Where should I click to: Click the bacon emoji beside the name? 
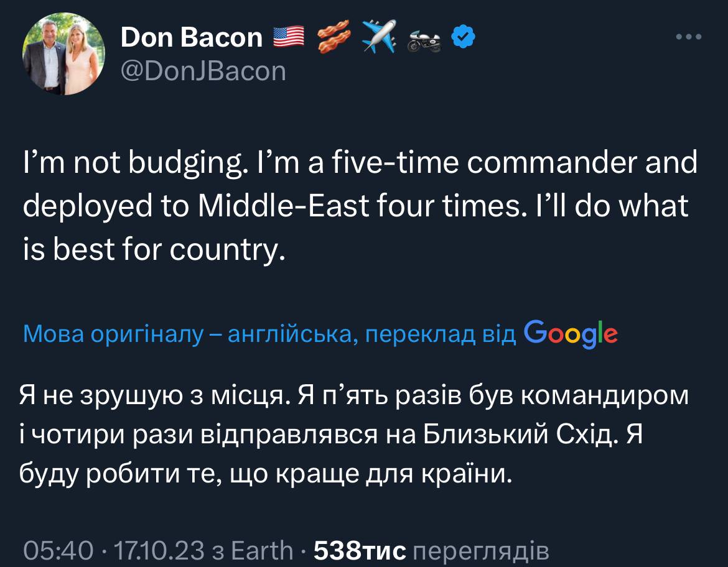pos(334,37)
